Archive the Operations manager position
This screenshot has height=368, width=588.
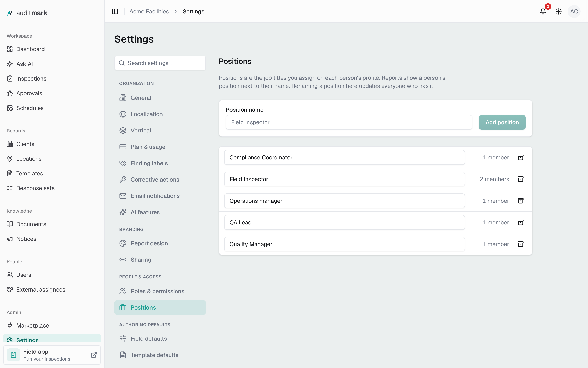(520, 201)
